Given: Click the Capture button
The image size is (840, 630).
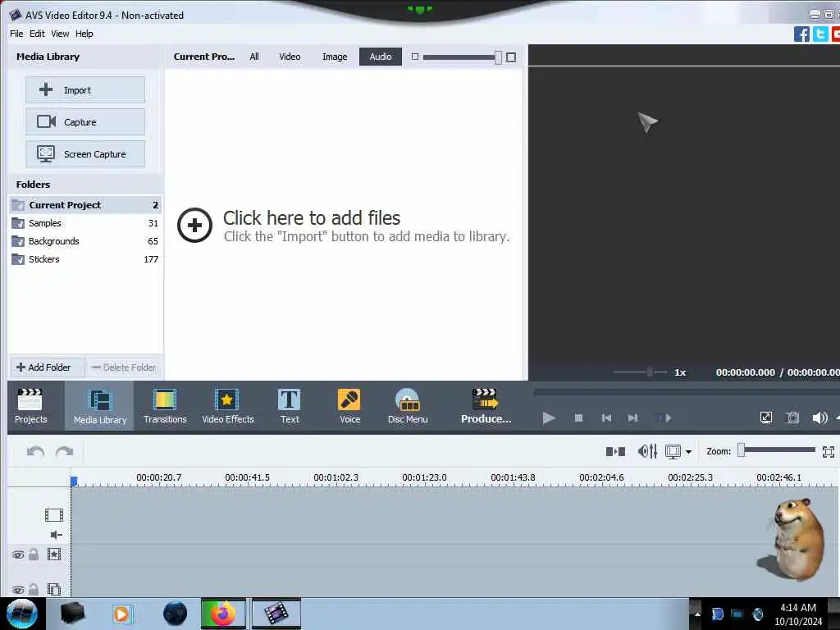Looking at the screenshot, I should (x=85, y=122).
